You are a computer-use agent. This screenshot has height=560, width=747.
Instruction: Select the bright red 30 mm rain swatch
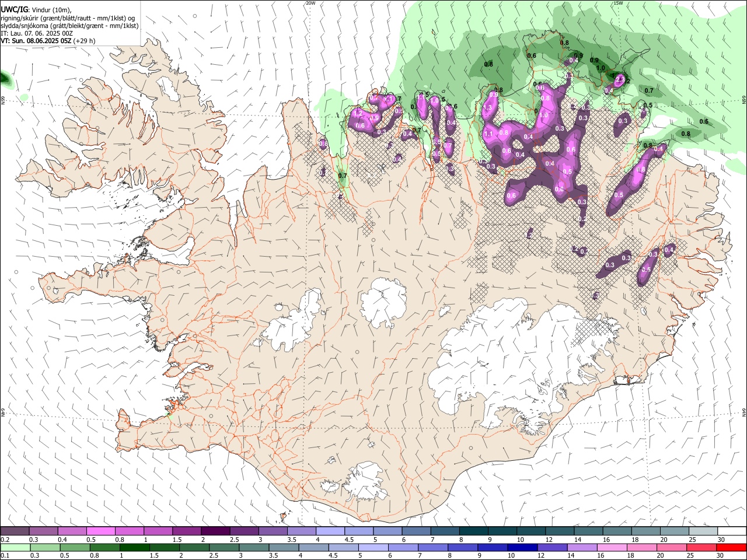pyautogui.click(x=731, y=548)
